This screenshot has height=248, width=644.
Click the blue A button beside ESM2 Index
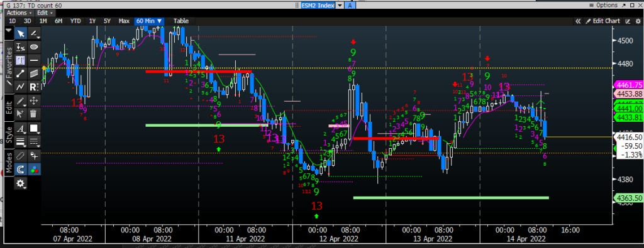coord(350,5)
